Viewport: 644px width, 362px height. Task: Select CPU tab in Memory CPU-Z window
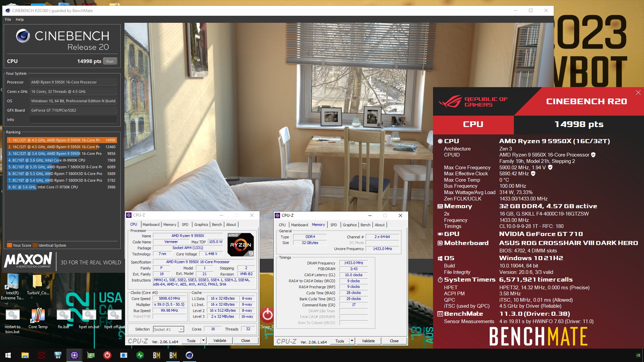pos(282,225)
